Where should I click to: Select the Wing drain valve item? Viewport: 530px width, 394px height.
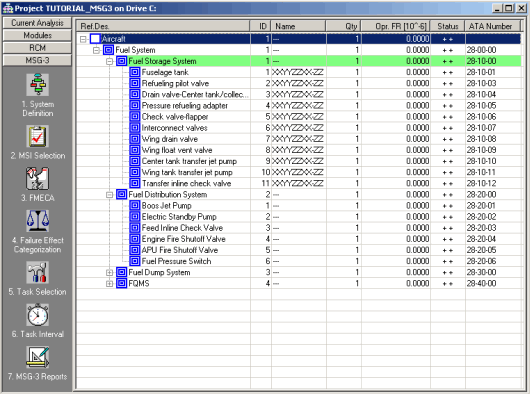pos(170,139)
